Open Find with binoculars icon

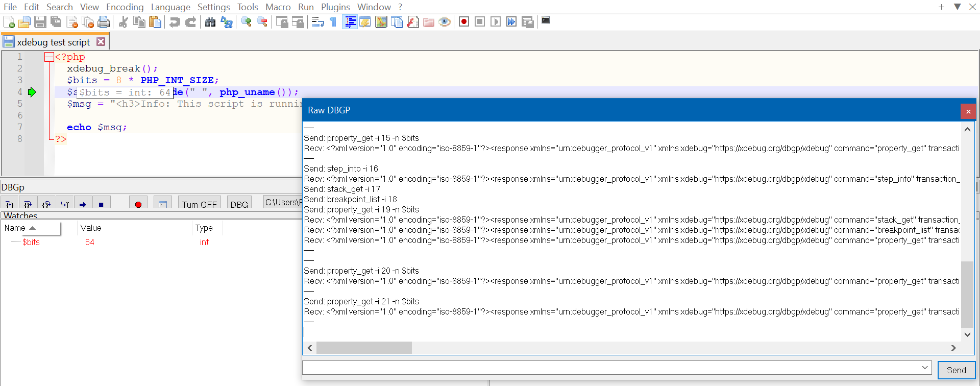[210, 22]
